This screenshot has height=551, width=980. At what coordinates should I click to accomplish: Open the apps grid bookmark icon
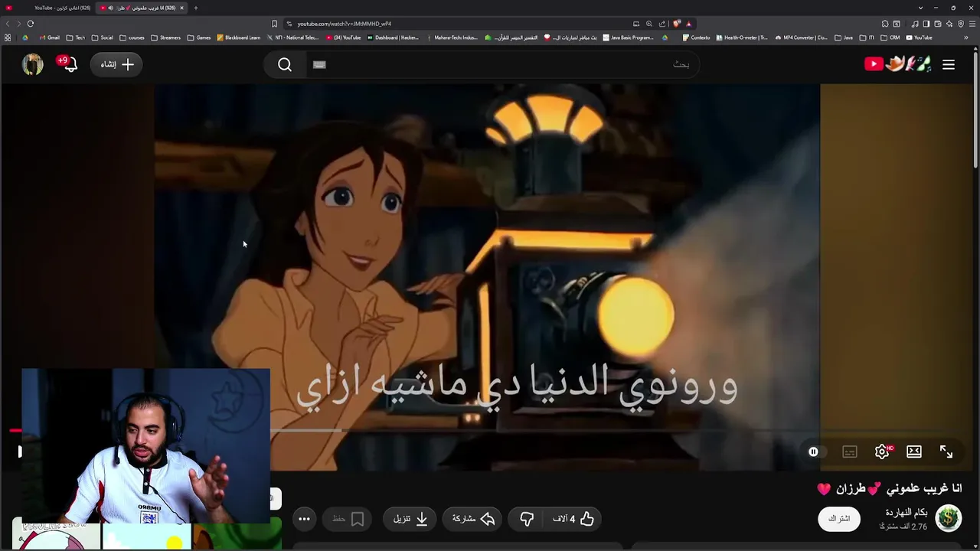tap(8, 37)
